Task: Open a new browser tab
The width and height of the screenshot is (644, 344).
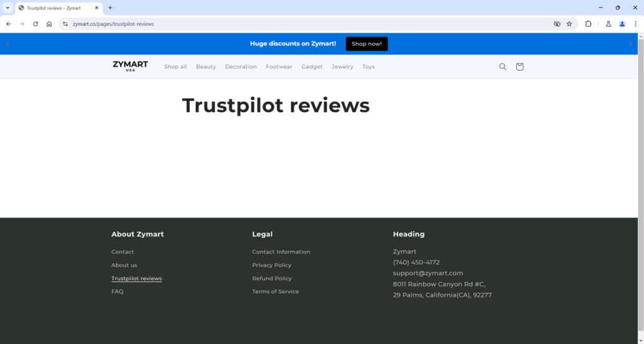Action: point(110,8)
